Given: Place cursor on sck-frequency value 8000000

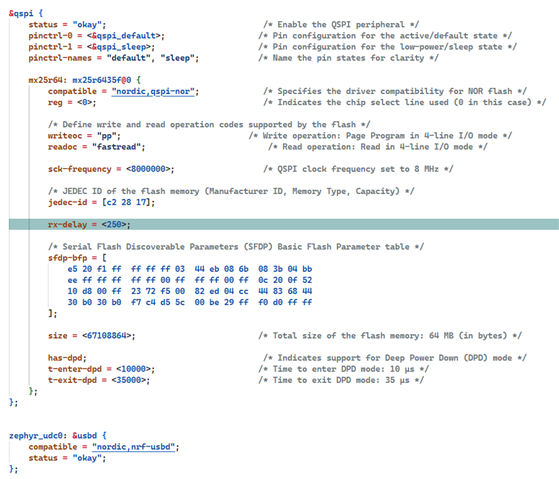Looking at the screenshot, I should point(148,169).
